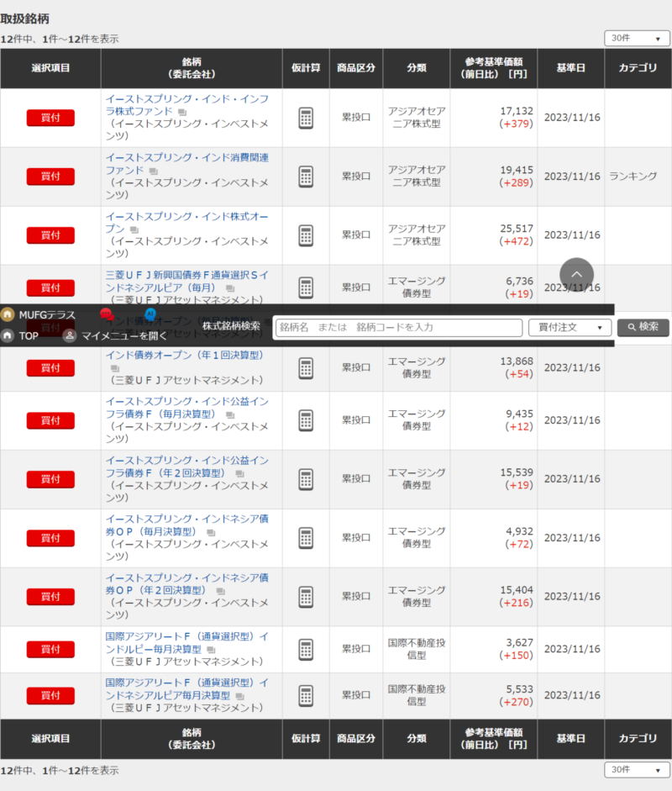Open イーストスプリング・インド・インフラ株式ファンド link

186,105
